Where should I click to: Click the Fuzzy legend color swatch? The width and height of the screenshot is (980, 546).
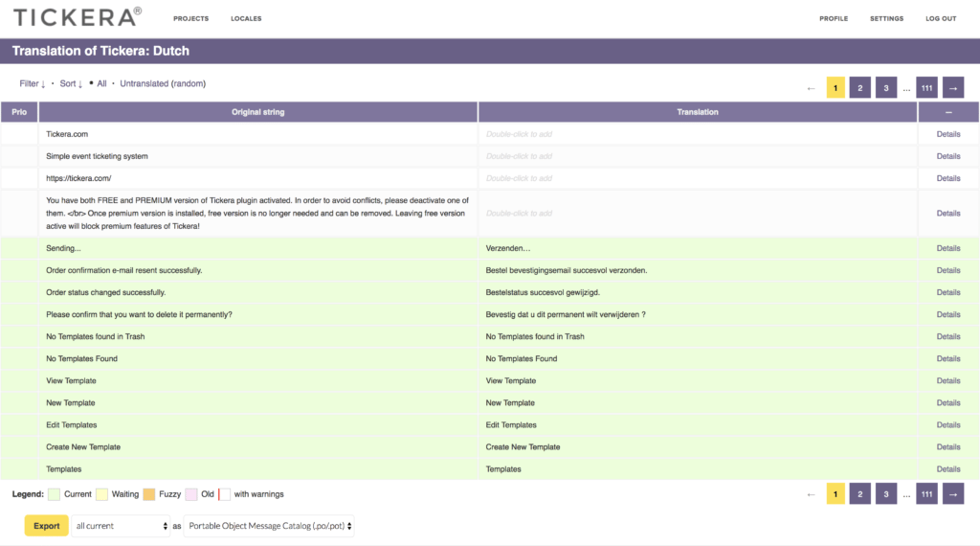[148, 494]
